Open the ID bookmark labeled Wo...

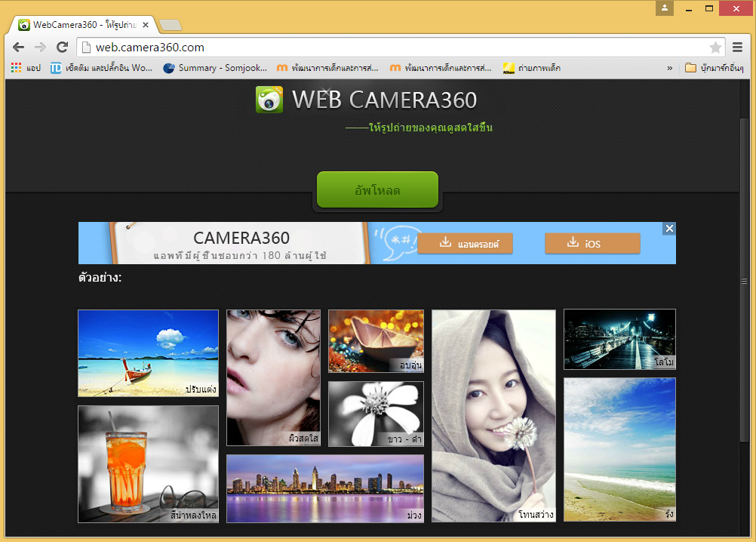coord(101,68)
